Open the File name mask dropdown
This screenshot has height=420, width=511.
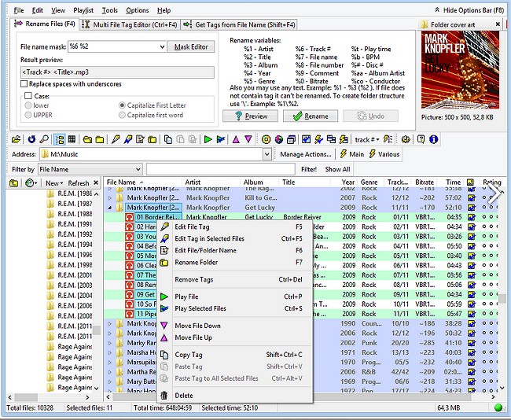click(x=161, y=46)
